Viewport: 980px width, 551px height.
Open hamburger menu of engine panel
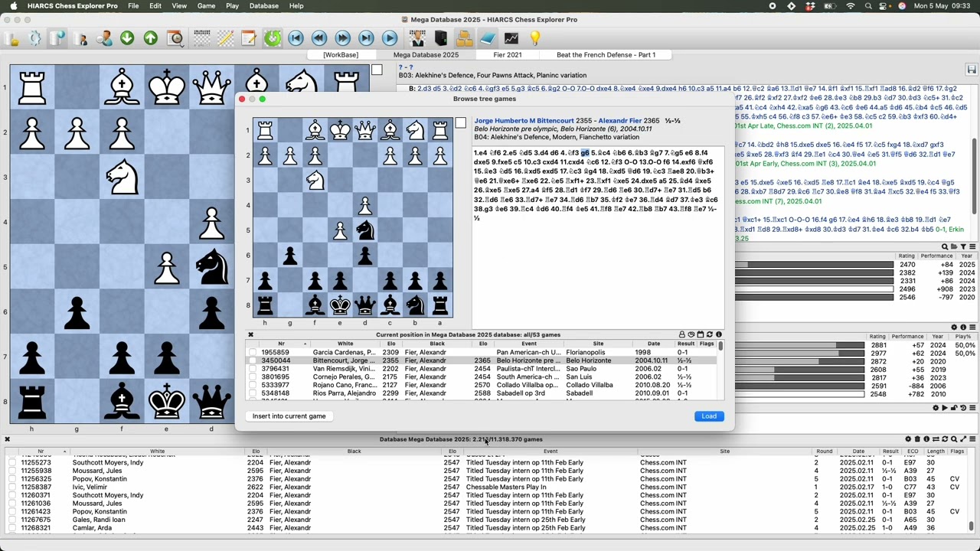click(x=972, y=408)
